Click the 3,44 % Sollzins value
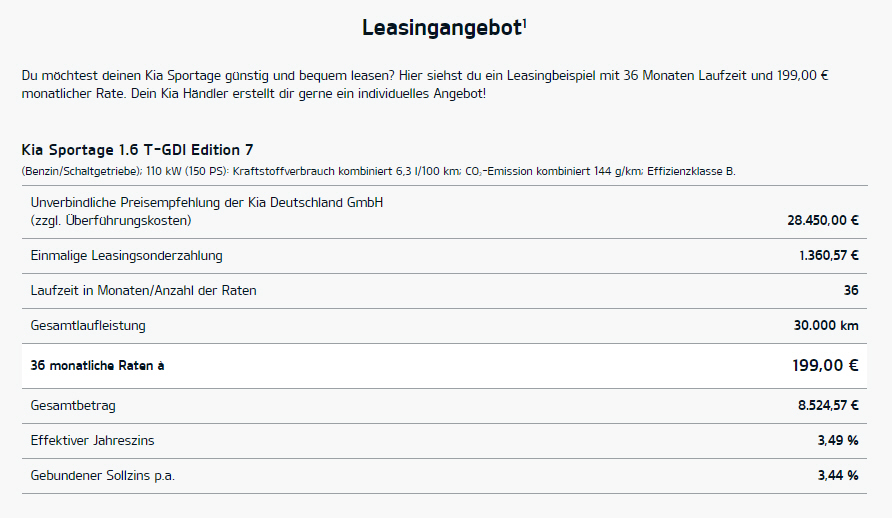The image size is (892, 518). 838,476
